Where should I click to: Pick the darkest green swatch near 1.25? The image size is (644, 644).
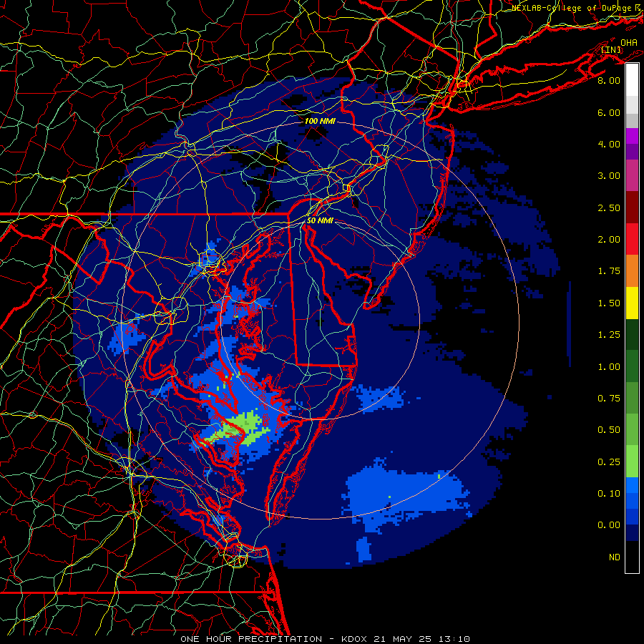pos(632,335)
